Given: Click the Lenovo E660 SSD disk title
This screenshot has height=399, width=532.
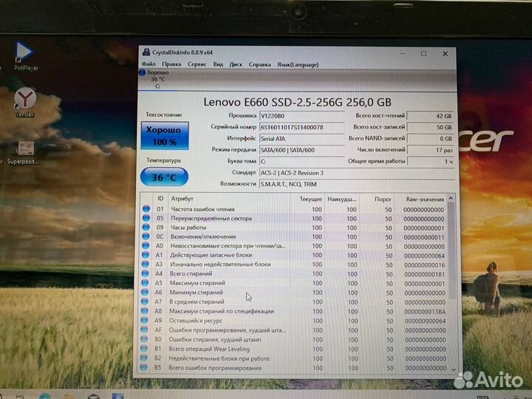Looking at the screenshot, I should click(297, 102).
